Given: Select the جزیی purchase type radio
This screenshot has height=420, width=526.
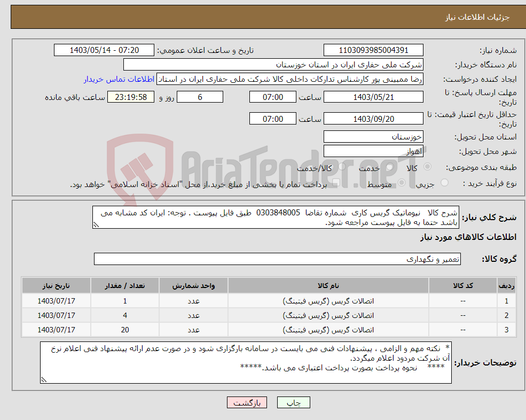Looking at the screenshot, I should (444, 183).
